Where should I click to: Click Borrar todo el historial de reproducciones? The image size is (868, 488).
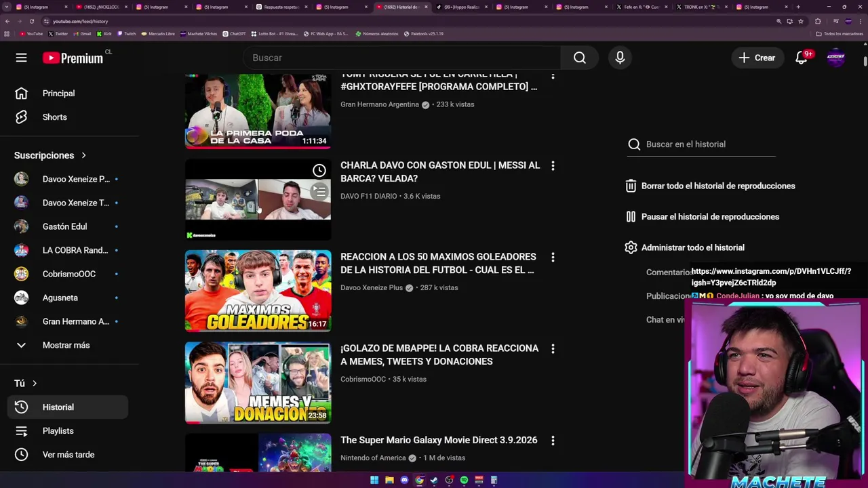coord(718,186)
